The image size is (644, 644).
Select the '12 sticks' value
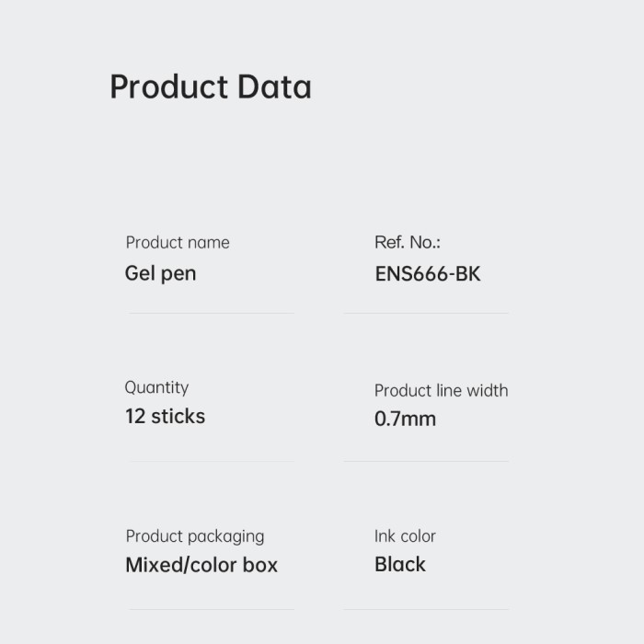point(165,416)
